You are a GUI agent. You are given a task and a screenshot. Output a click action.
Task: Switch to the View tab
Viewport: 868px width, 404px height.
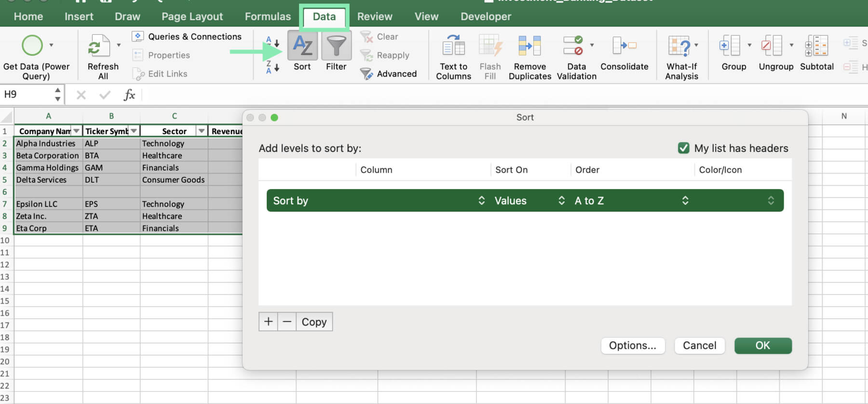tap(426, 16)
